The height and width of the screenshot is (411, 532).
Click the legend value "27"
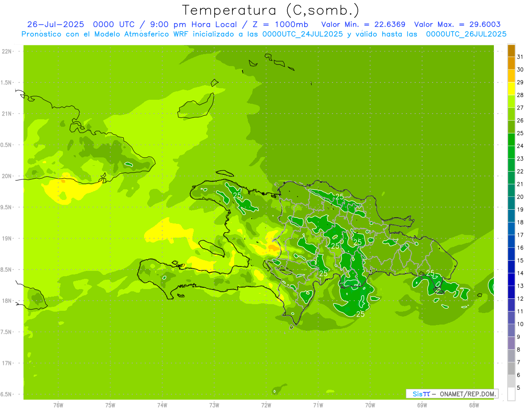coord(520,108)
